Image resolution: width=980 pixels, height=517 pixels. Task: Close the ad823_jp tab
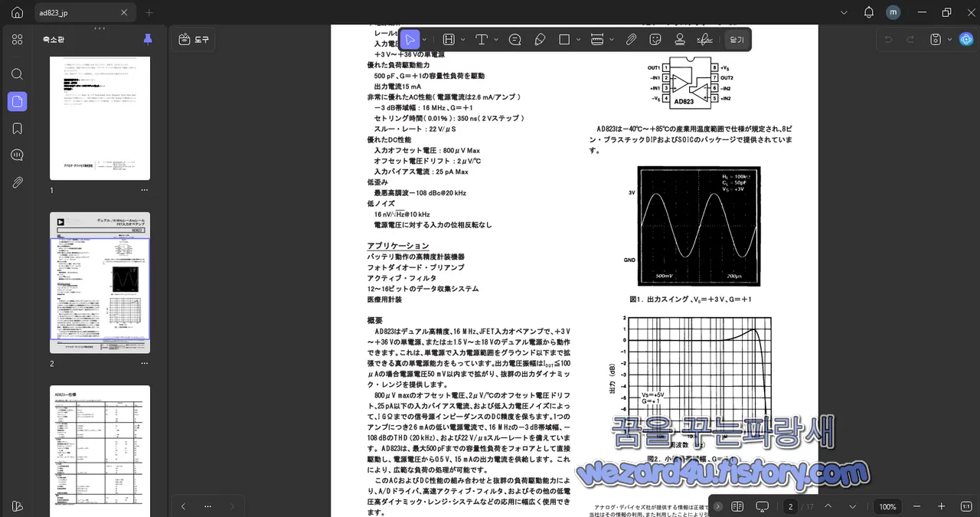click(x=125, y=13)
